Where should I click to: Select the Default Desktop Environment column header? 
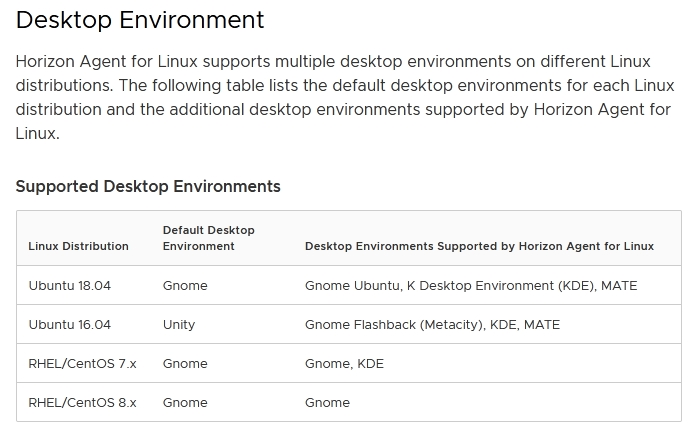[208, 238]
